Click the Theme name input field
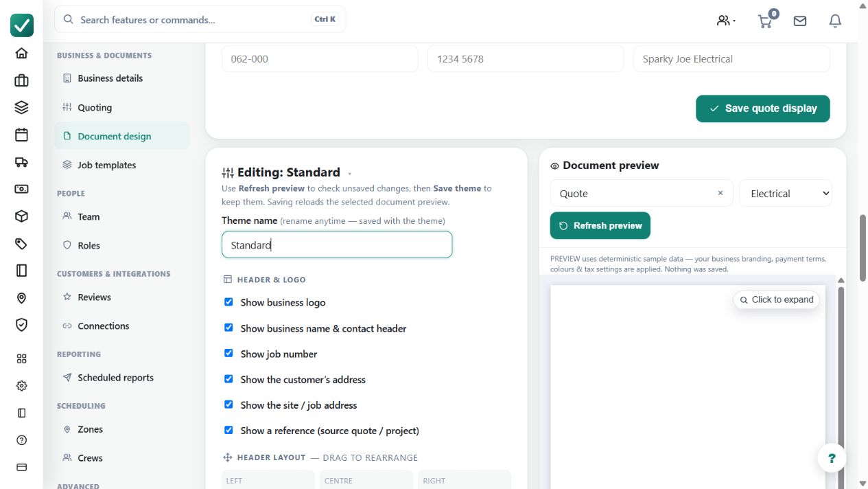The width and height of the screenshot is (868, 489). coord(337,244)
